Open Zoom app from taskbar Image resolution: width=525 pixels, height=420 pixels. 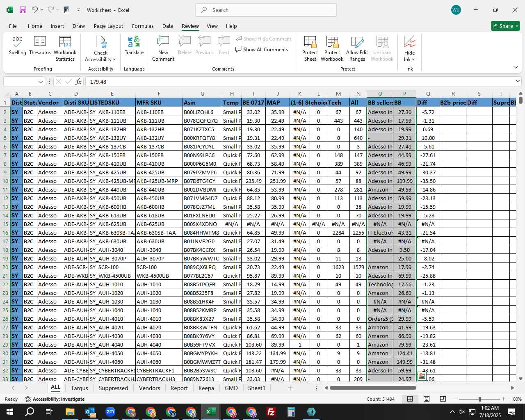click(x=110, y=412)
